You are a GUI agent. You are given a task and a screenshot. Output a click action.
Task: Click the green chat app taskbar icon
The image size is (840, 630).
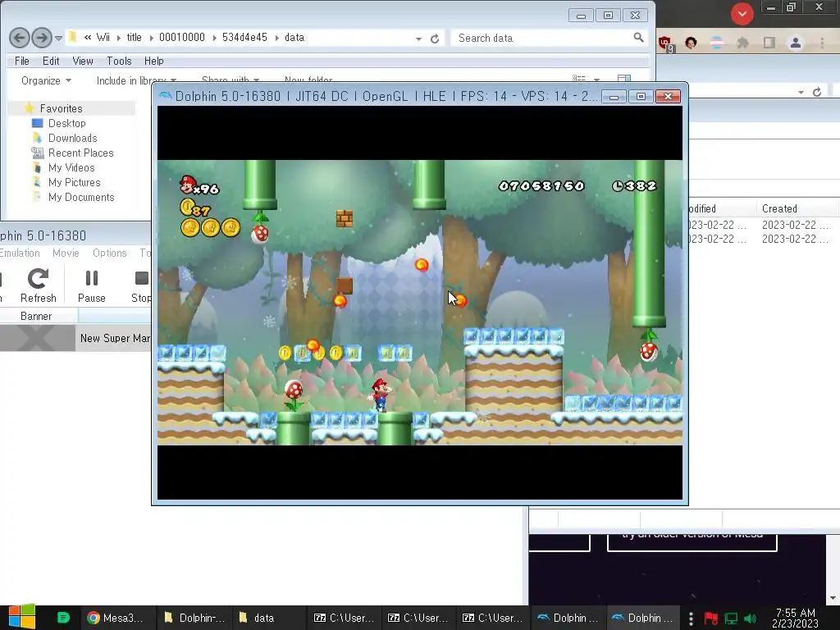(x=63, y=618)
